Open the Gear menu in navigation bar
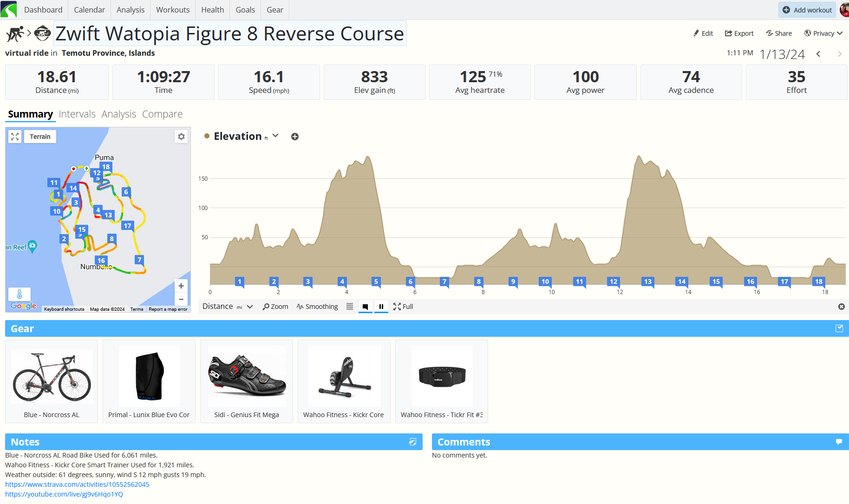This screenshot has width=849, height=504. pyautogui.click(x=275, y=10)
